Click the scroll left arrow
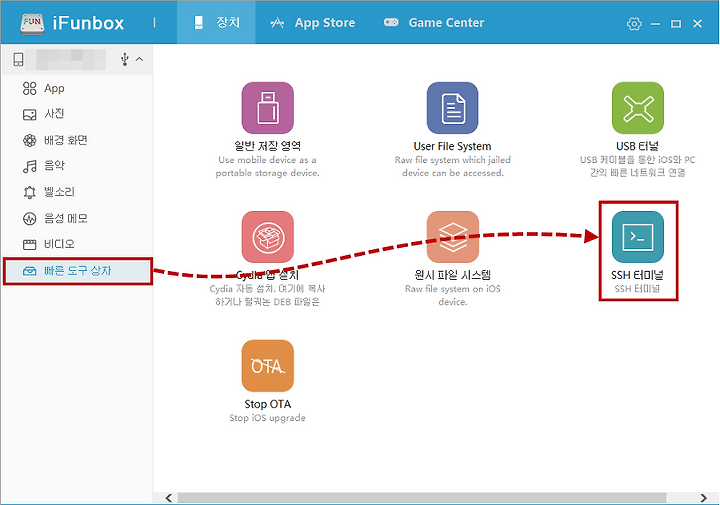 coord(169,498)
